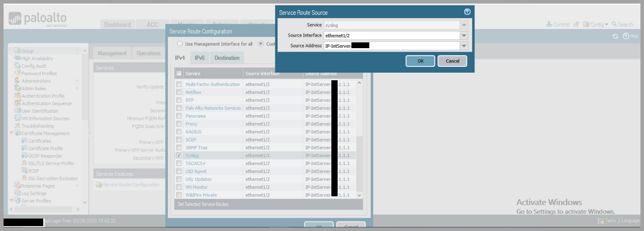
Task: Check the NTP row checkbox
Action: click(x=179, y=100)
